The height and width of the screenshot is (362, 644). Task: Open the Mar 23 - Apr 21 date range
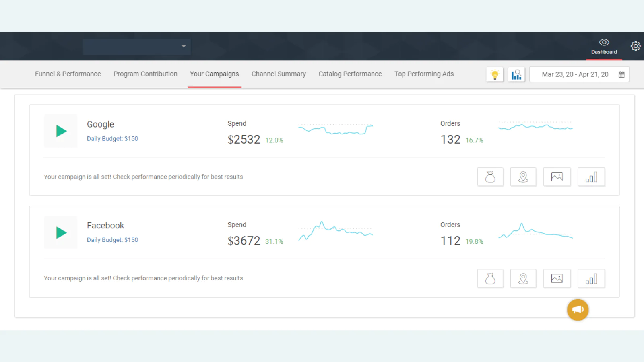click(x=579, y=74)
